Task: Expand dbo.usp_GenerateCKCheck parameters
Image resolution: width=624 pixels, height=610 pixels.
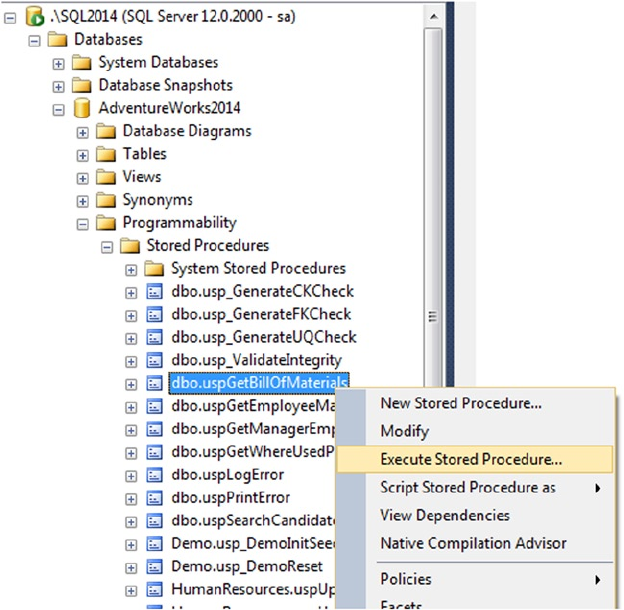Action: tap(131, 293)
